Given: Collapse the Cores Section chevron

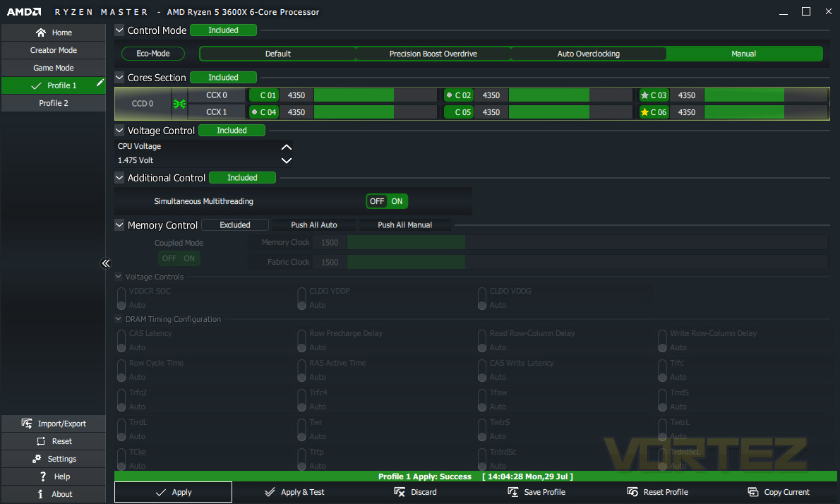Looking at the screenshot, I should 119,77.
